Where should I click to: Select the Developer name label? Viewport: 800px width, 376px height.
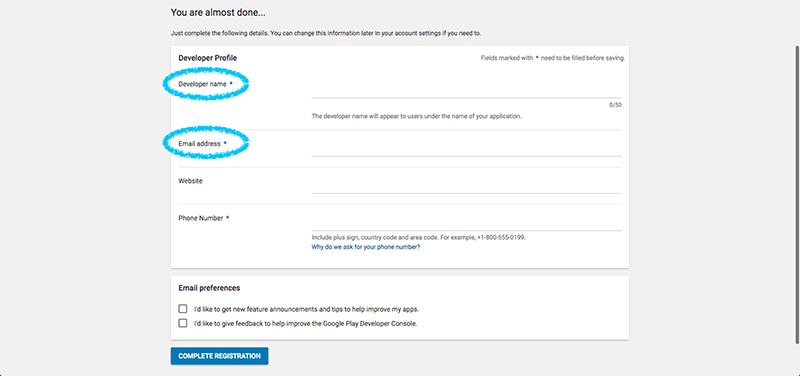[202, 84]
